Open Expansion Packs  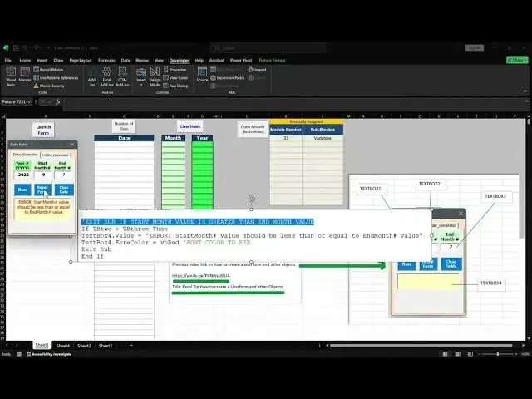(227, 77)
